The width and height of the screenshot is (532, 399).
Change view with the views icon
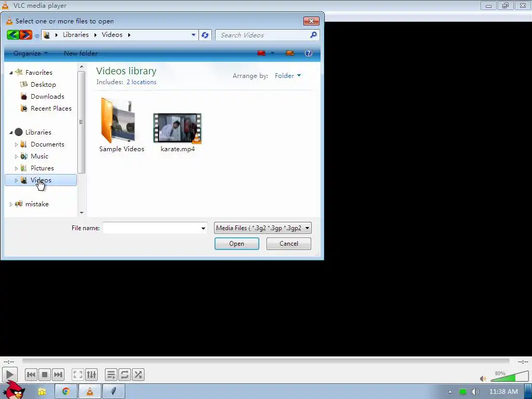[261, 53]
